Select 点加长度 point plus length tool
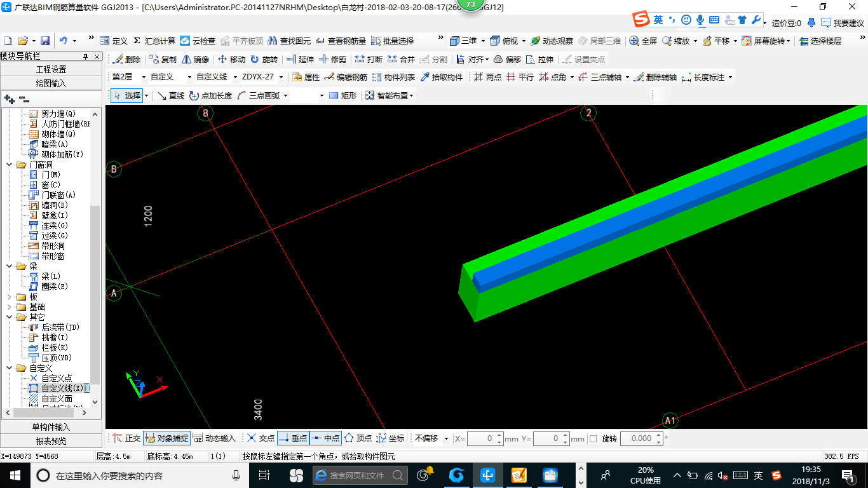868x488 pixels. (x=210, y=96)
